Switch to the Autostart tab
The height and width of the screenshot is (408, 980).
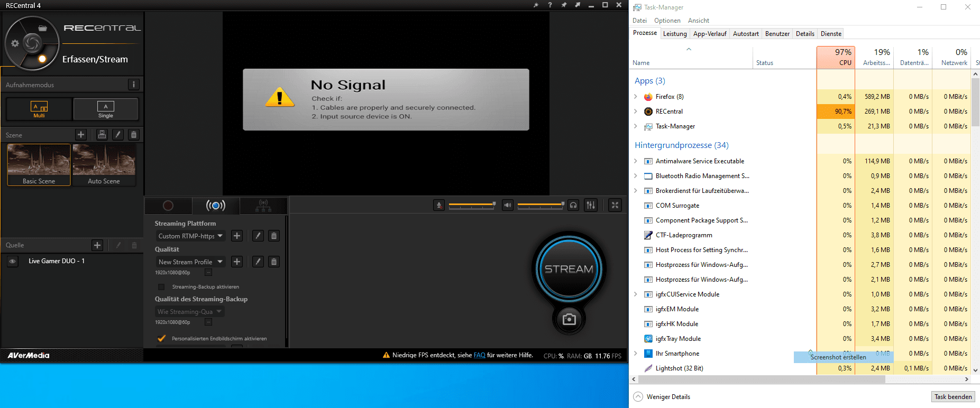coord(746,34)
